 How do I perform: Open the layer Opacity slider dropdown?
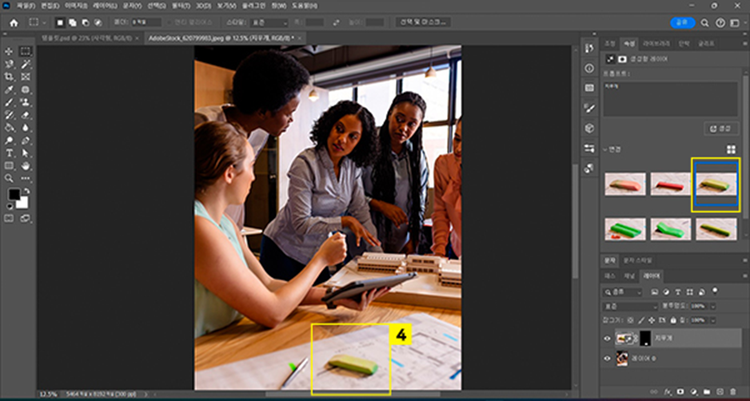coord(713,306)
